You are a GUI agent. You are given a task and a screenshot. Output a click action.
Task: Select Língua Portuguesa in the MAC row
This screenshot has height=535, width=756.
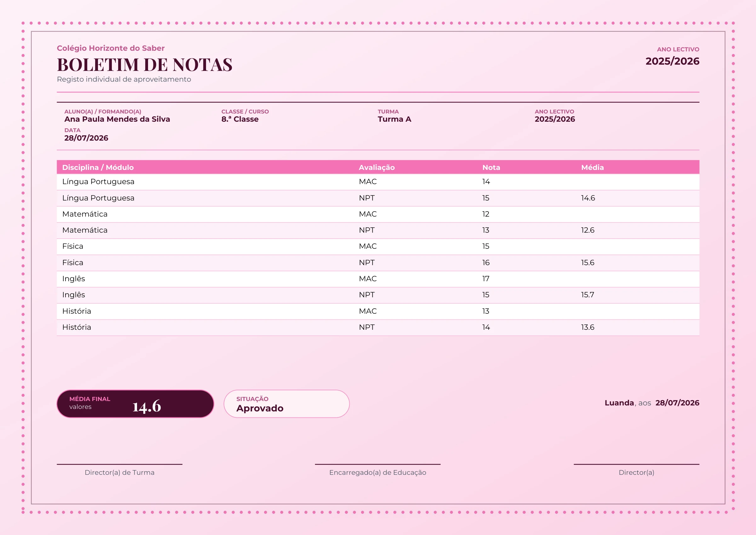pyautogui.click(x=98, y=182)
